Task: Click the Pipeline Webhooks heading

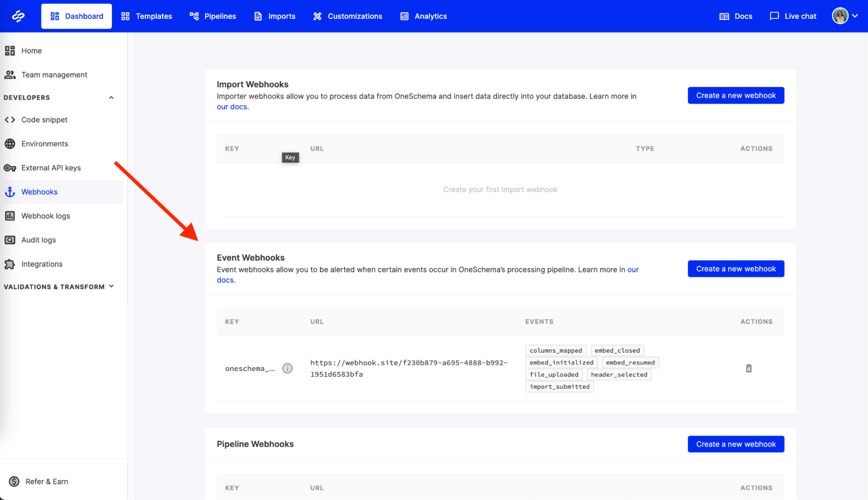Action: coord(255,444)
